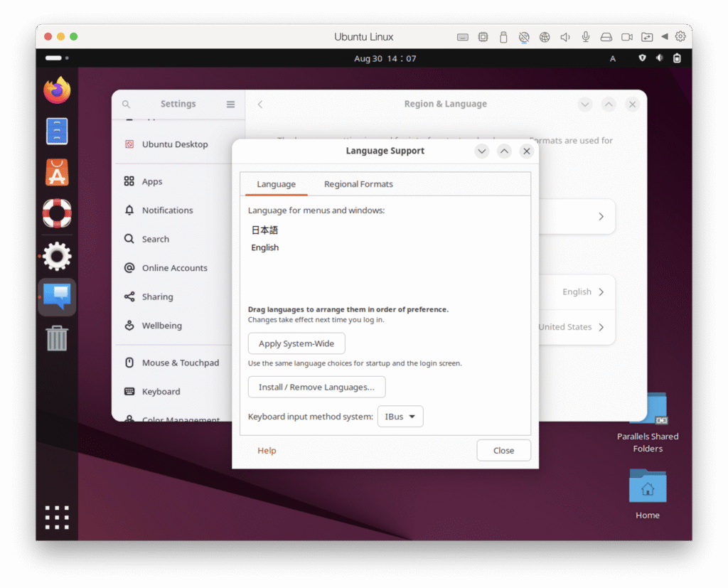Close the Language Support dialog via Close button
The width and height of the screenshot is (728, 588).
coord(504,451)
